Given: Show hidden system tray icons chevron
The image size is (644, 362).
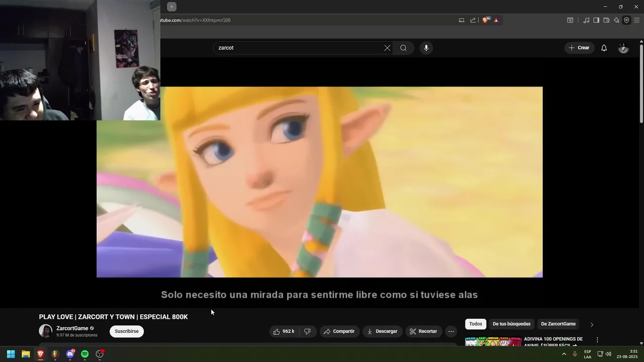Looking at the screenshot, I should [x=564, y=354].
